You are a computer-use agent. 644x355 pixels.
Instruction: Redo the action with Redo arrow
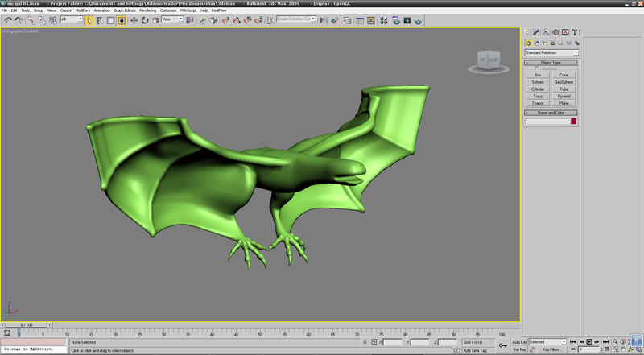coord(19,20)
